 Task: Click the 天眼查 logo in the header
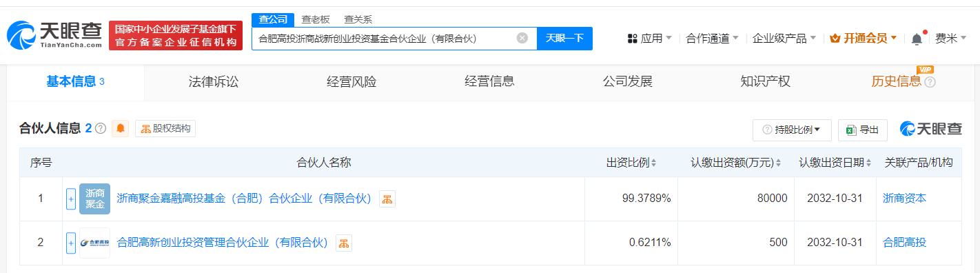55,34
